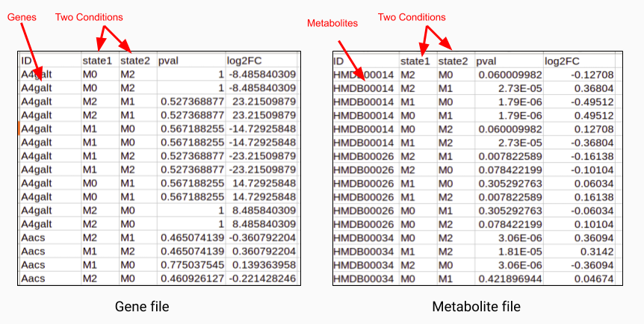Select Two Conditions label above Metabolite table
Image resolution: width=644 pixels, height=324 pixels.
click(412, 17)
